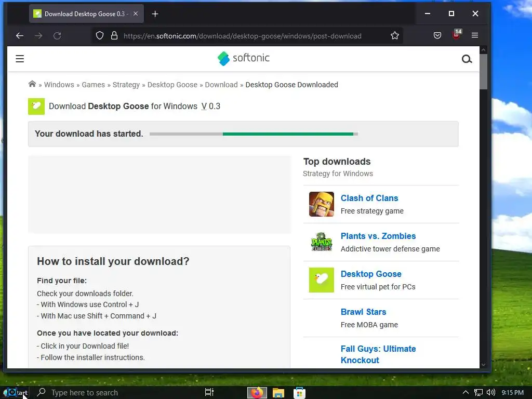The width and height of the screenshot is (532, 399).
Task: Bookmark this page with the star icon
Action: click(x=395, y=36)
